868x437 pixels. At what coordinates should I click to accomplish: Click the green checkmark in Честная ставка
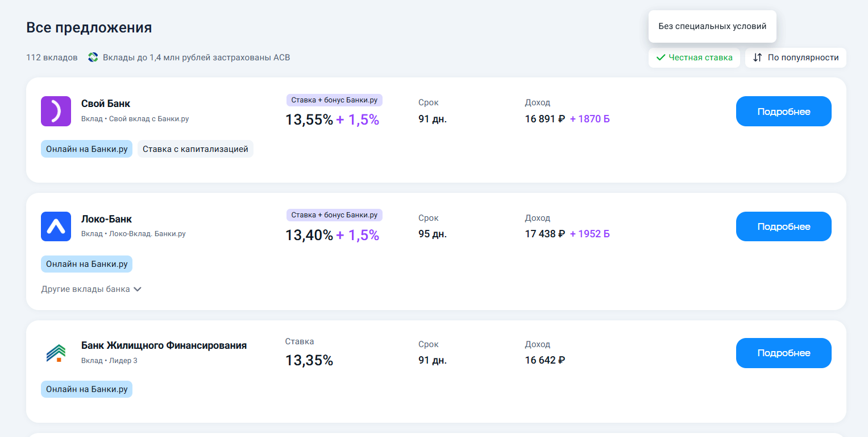[661, 57]
